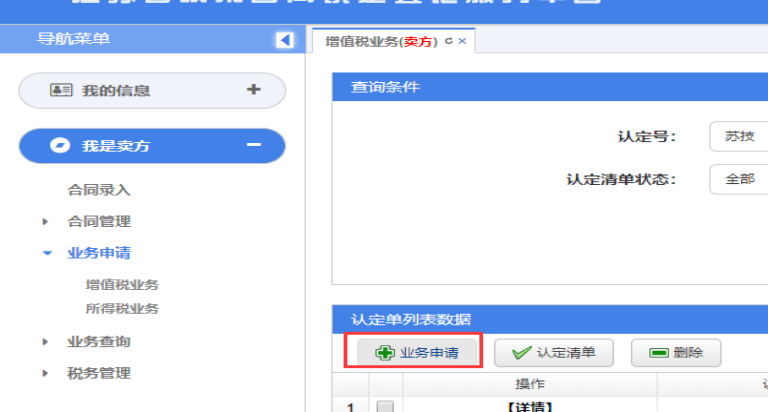Click the refresh icon on 增值税业务 tab
768x412 pixels.
tap(448, 41)
